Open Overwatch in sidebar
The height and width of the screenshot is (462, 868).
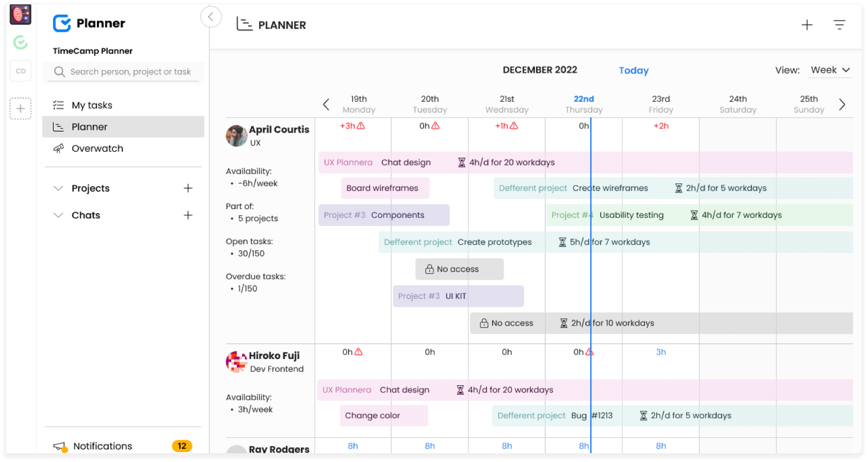pyautogui.click(x=97, y=148)
